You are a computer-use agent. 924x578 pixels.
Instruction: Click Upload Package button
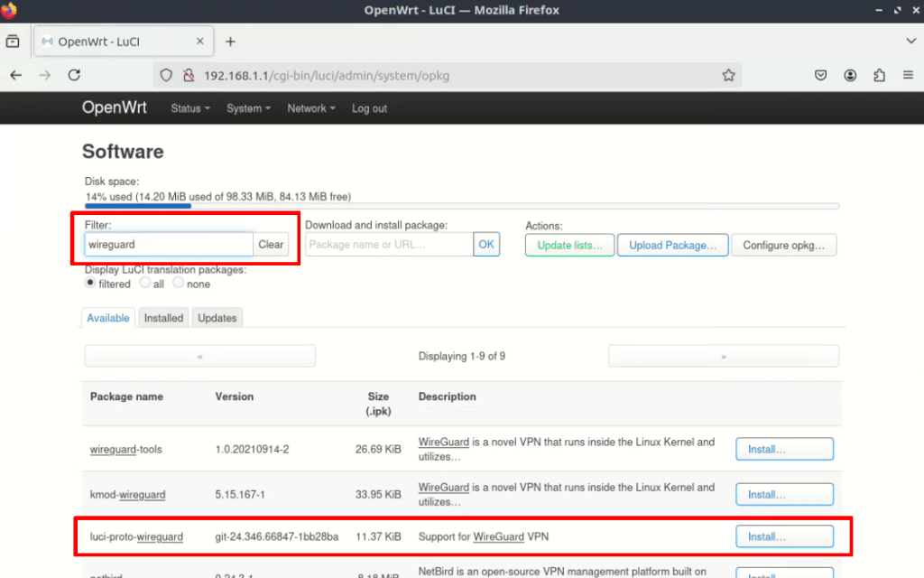(672, 246)
